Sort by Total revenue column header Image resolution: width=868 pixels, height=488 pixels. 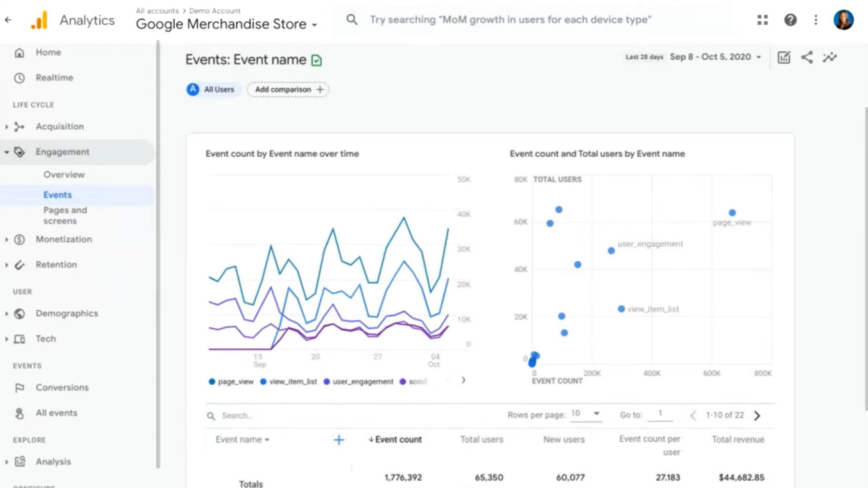click(738, 440)
